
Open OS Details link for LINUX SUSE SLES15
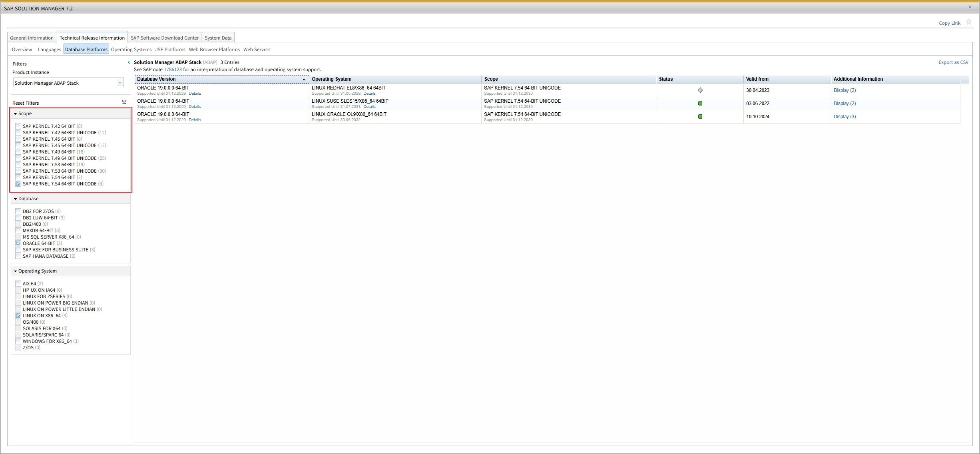369,107
